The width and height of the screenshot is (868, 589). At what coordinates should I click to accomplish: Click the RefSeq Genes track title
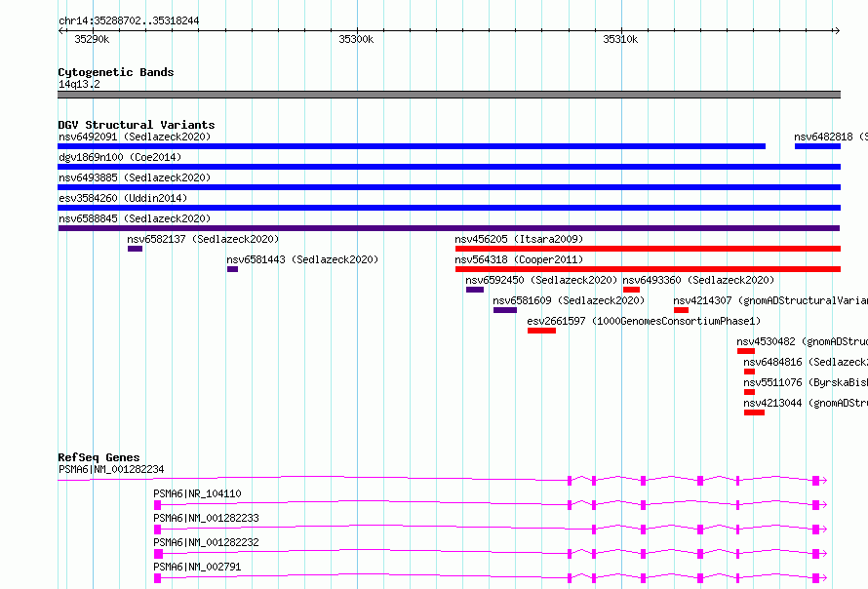99,457
